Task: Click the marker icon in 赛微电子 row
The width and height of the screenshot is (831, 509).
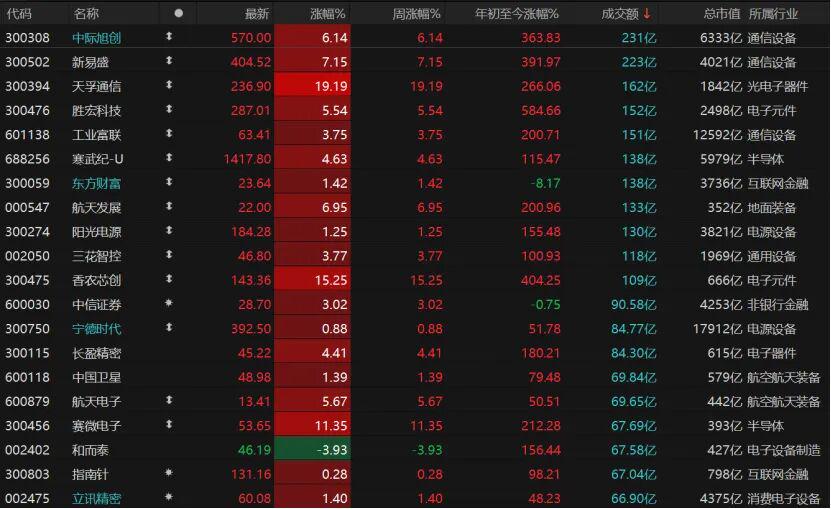Action: pos(169,425)
